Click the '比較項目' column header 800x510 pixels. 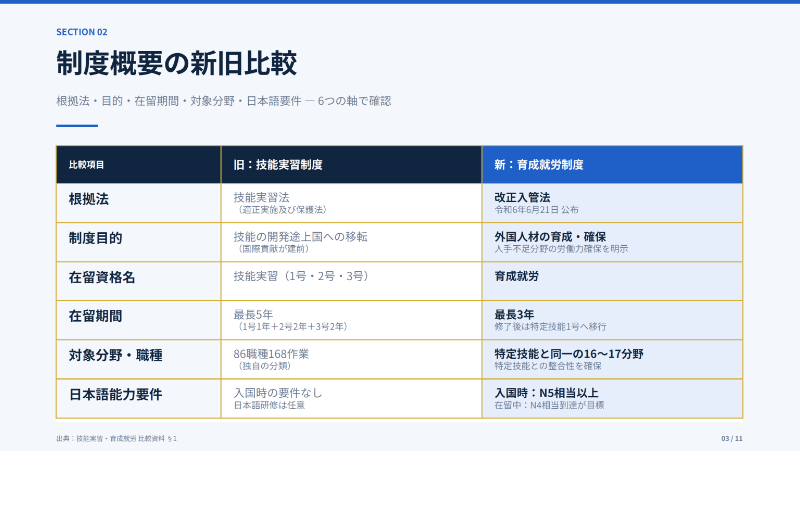[x=86, y=165]
